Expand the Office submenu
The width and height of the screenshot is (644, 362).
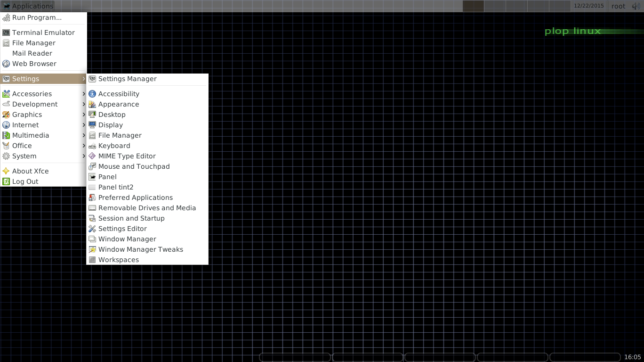pos(43,146)
